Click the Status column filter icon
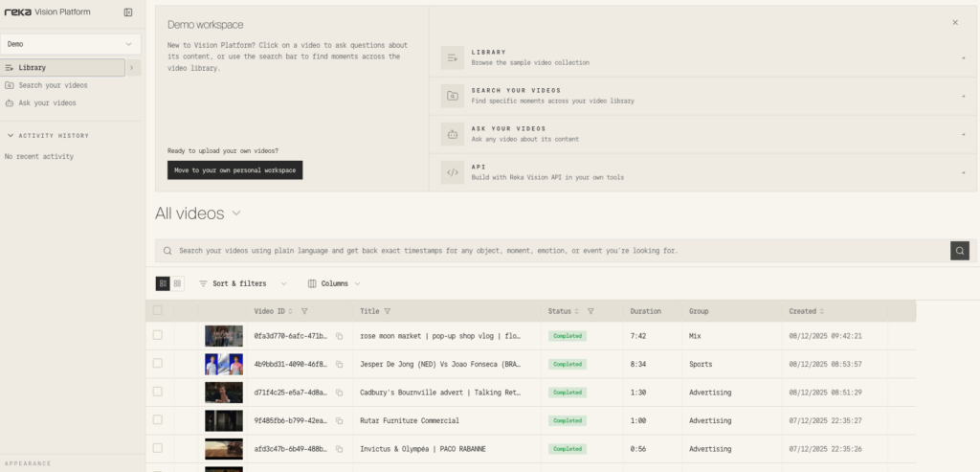This screenshot has height=472, width=980. tap(590, 311)
